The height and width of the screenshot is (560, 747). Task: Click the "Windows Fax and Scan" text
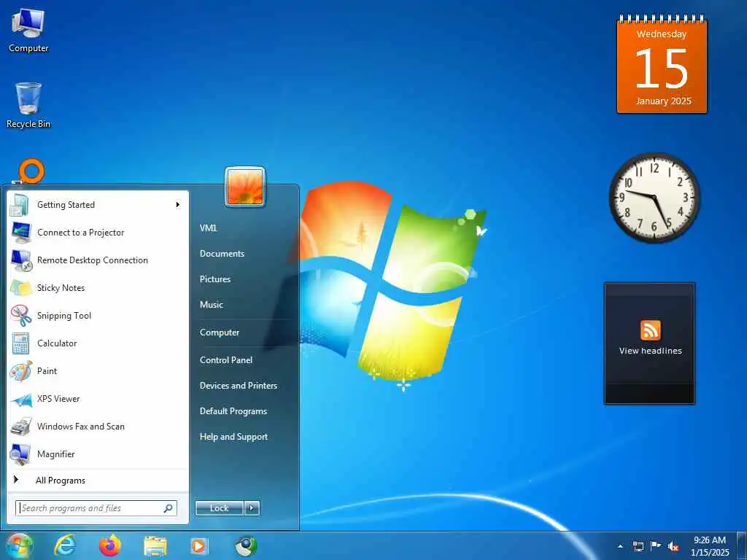(81, 427)
